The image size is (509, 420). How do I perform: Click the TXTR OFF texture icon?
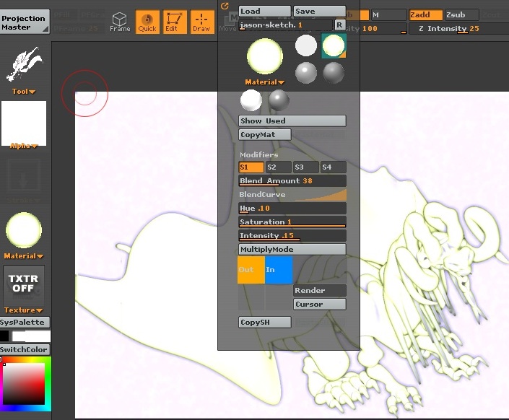pos(23,284)
